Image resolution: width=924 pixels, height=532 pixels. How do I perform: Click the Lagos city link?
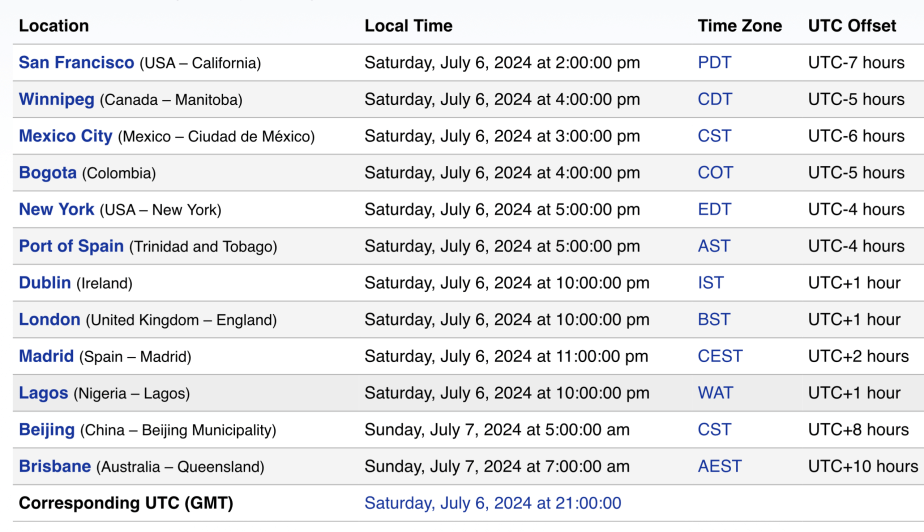43,393
